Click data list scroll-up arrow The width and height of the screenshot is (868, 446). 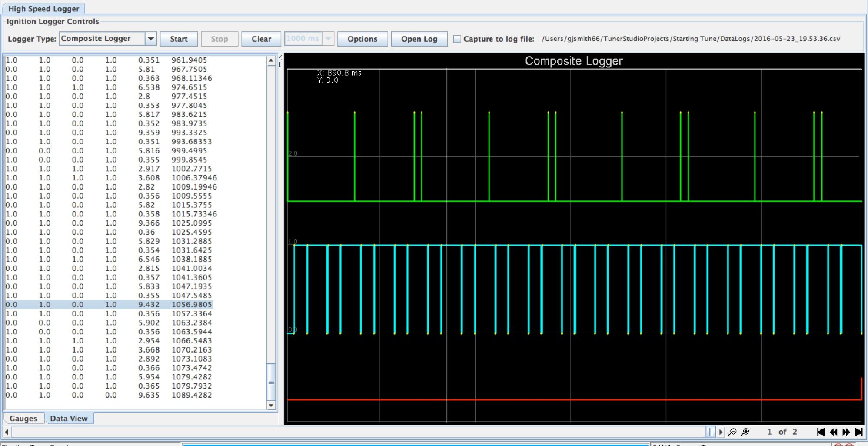(x=271, y=60)
